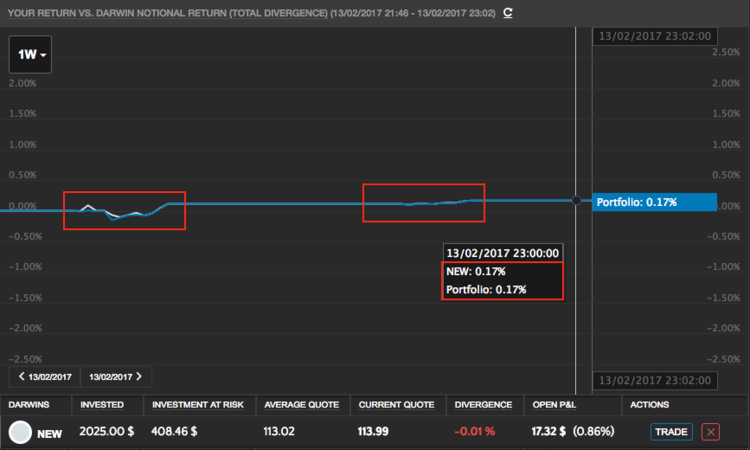Click the OPEN P&L column header

tap(556, 405)
